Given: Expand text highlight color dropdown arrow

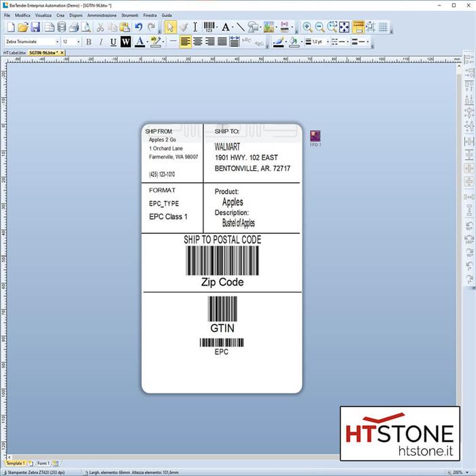Looking at the screenshot, I should tap(163, 41).
